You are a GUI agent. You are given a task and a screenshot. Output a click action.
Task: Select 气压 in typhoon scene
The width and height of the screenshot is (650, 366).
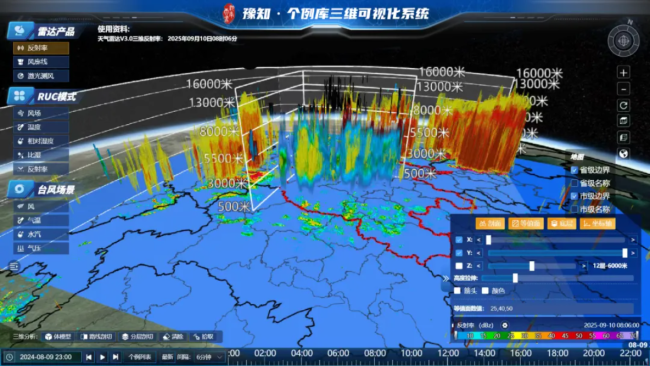point(41,248)
